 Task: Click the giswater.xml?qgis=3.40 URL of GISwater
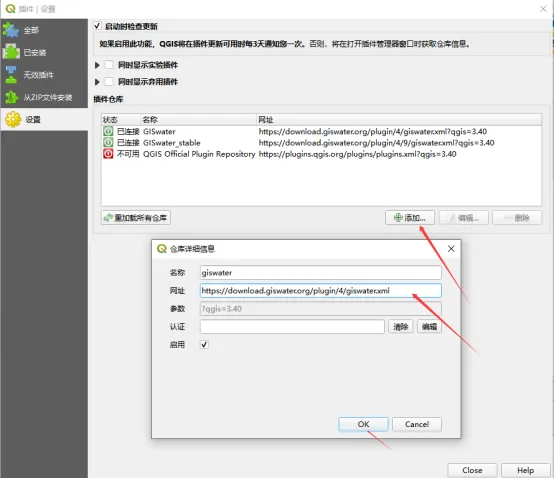[x=373, y=131]
